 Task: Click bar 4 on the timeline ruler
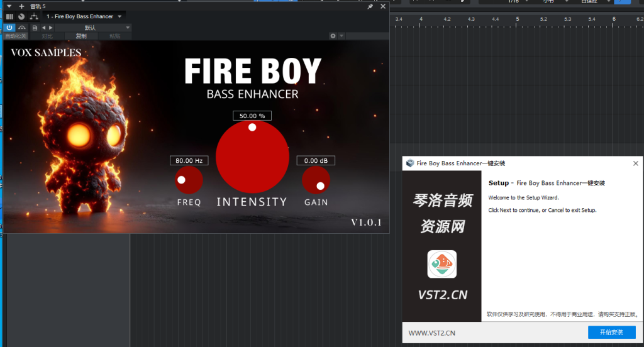point(421,19)
